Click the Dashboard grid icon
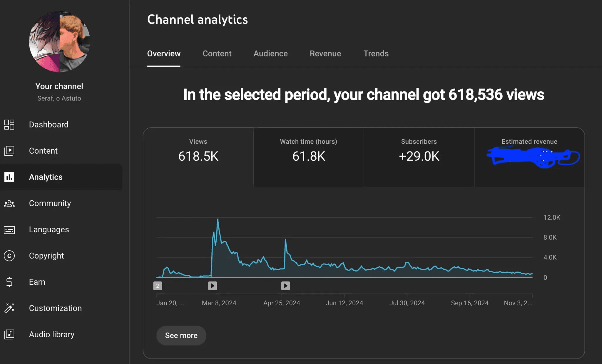This screenshot has height=364, width=602. [9, 125]
